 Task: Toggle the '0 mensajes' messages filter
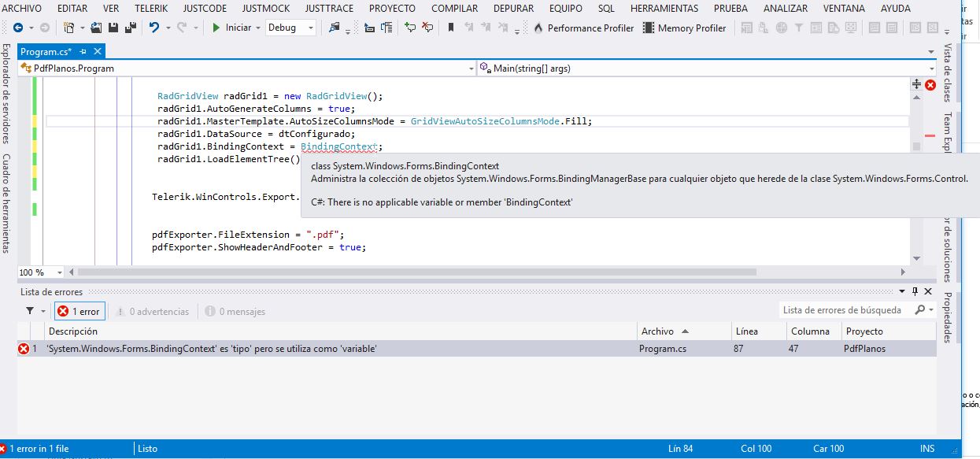coord(235,311)
